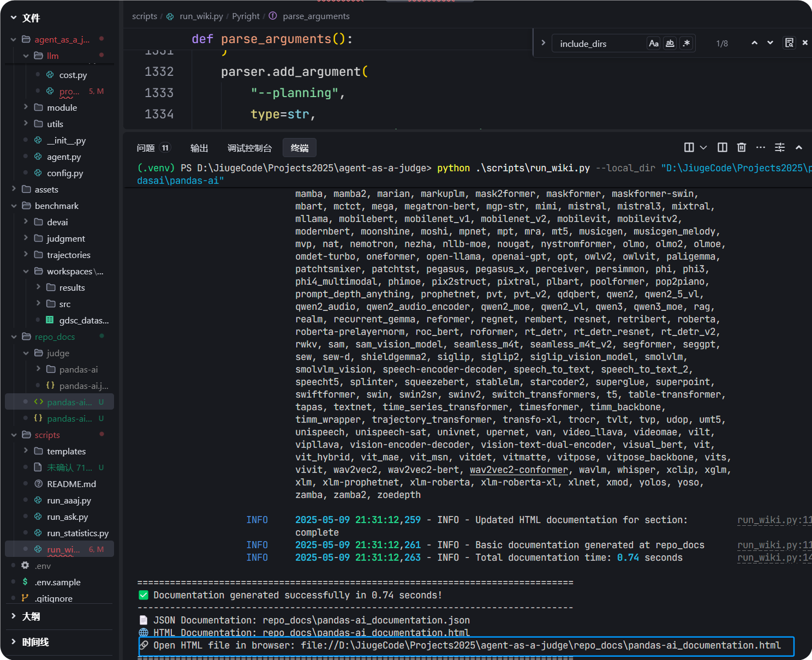Switch to the 问题 (Problems) tab
The image size is (812, 660).
click(x=153, y=148)
